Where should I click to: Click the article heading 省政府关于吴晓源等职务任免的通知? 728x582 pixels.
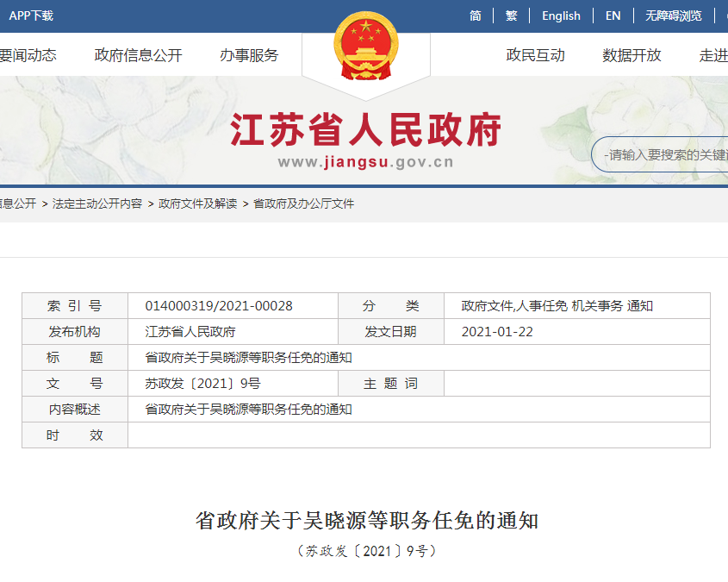tap(367, 521)
